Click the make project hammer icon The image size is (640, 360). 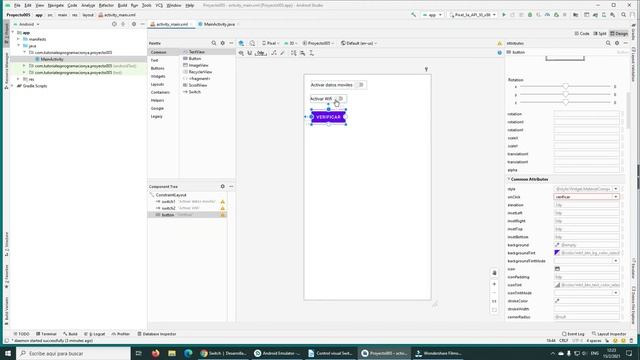[x=413, y=15]
